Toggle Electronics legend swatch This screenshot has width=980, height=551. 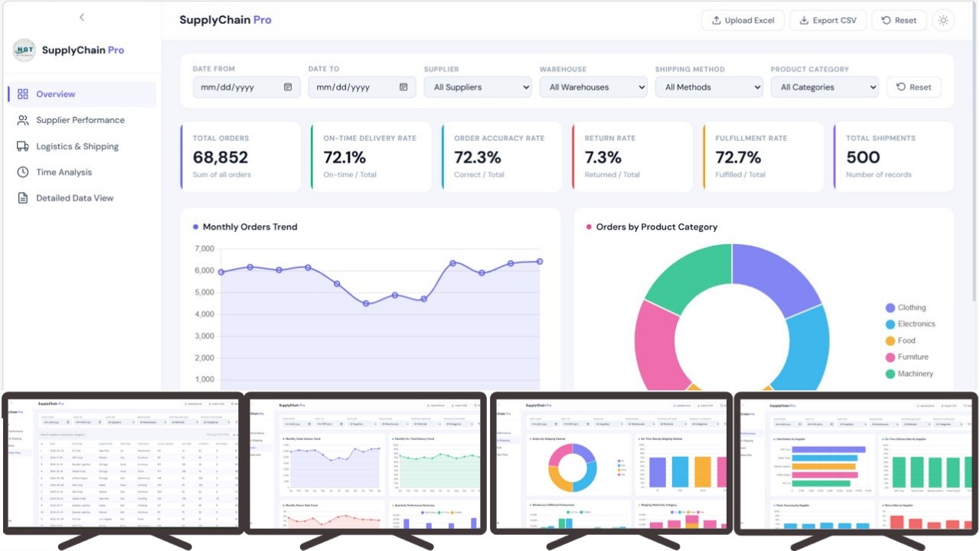click(x=890, y=324)
